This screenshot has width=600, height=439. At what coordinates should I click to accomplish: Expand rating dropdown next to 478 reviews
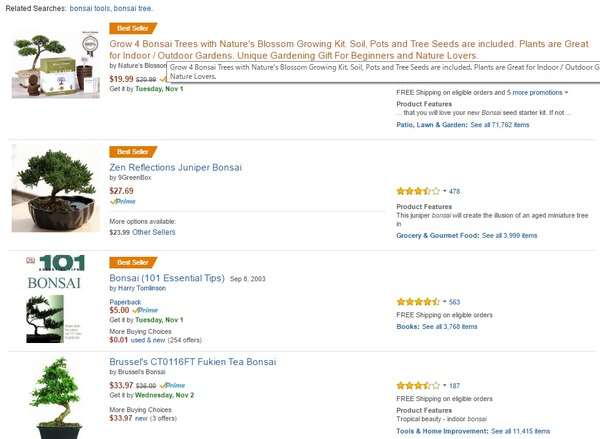445,191
